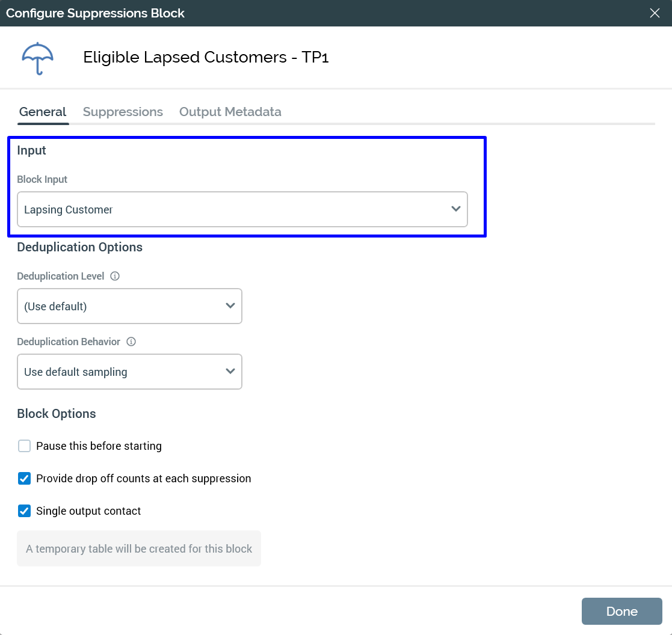Open the Lapsing Customer Block Input dropdown

(242, 209)
